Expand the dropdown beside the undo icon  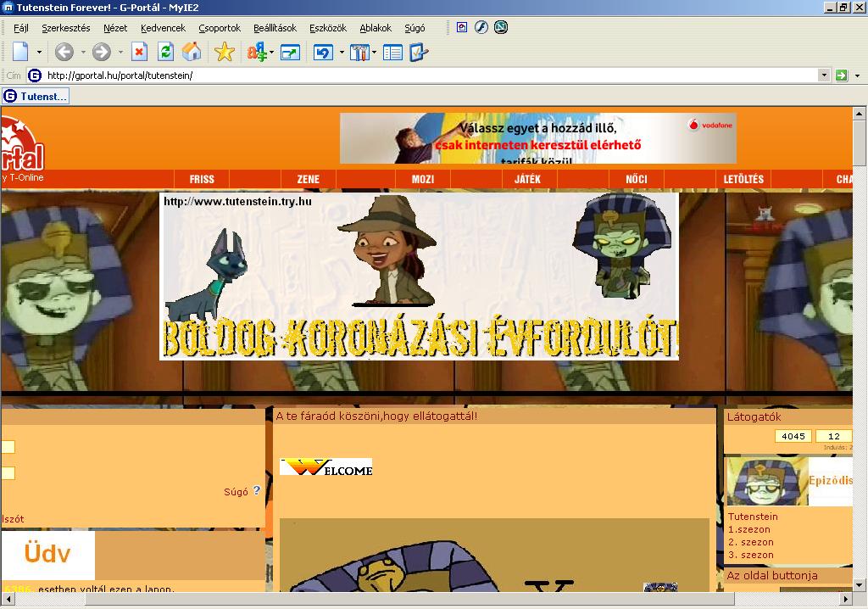[x=342, y=52]
